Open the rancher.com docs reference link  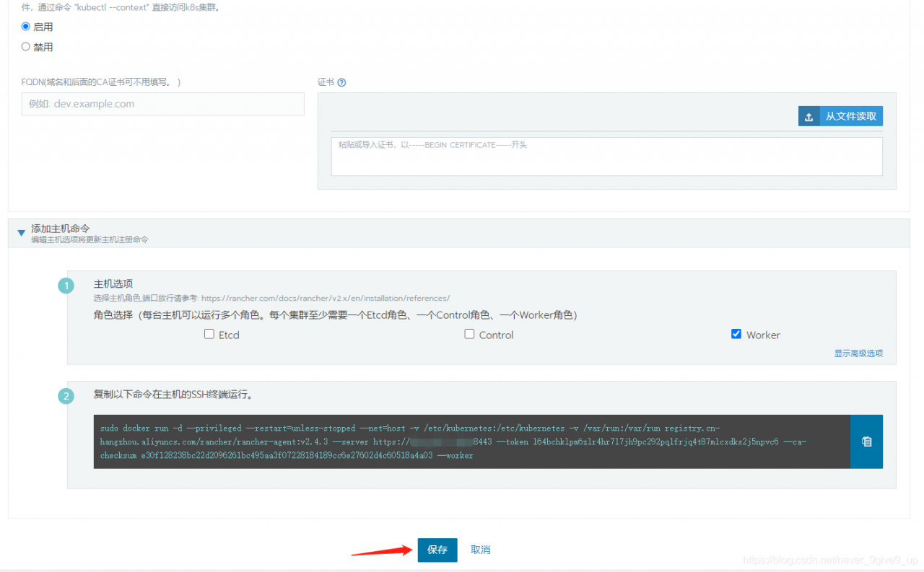(x=326, y=298)
